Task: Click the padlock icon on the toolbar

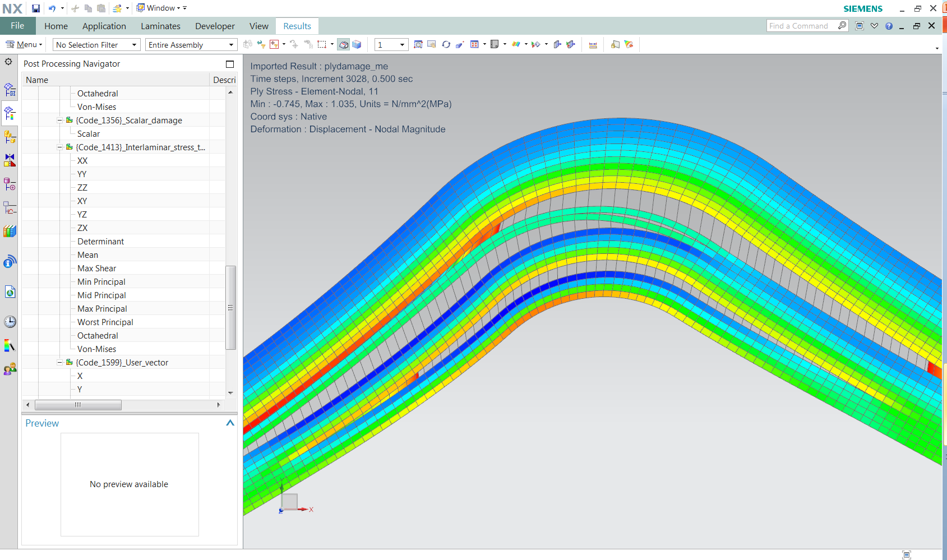Action: (615, 44)
